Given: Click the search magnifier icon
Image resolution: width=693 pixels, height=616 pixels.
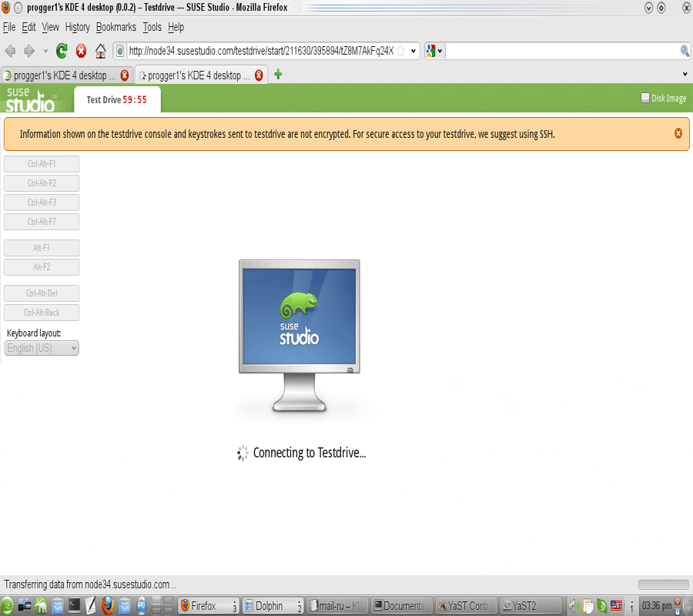Looking at the screenshot, I should pos(685,51).
